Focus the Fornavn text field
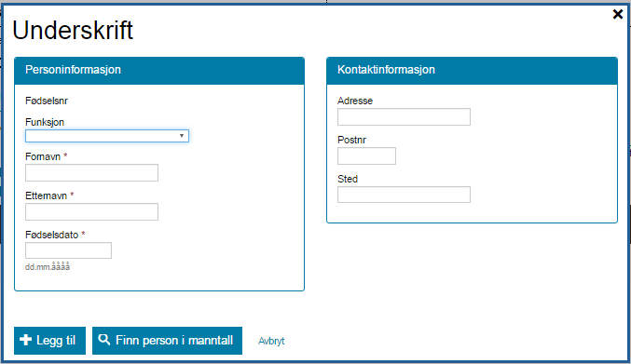This screenshot has width=631, height=364. click(91, 173)
